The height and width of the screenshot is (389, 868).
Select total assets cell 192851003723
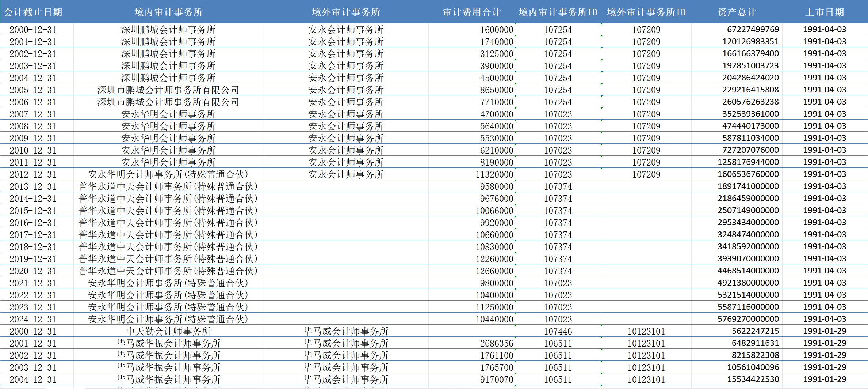[737, 66]
